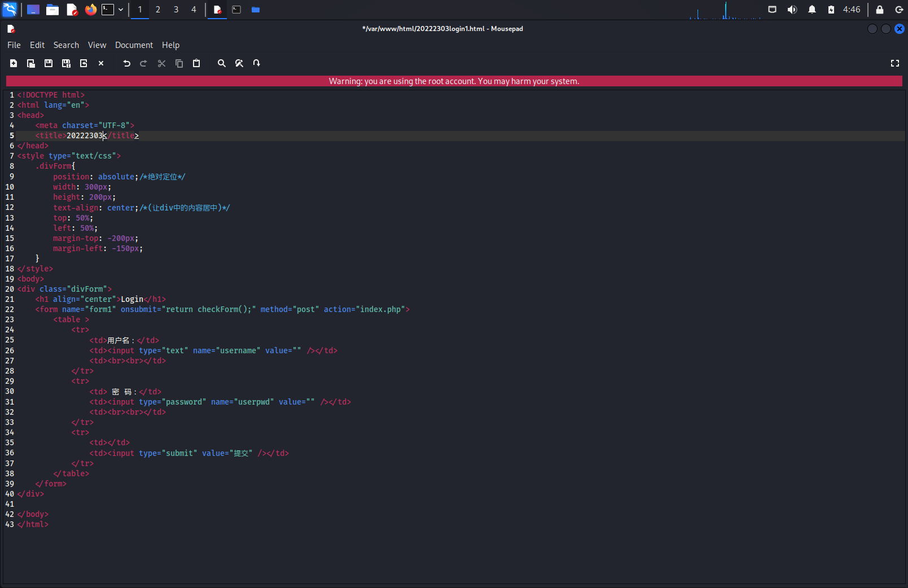Click the new from template icon
The height and width of the screenshot is (588, 908).
click(31, 63)
